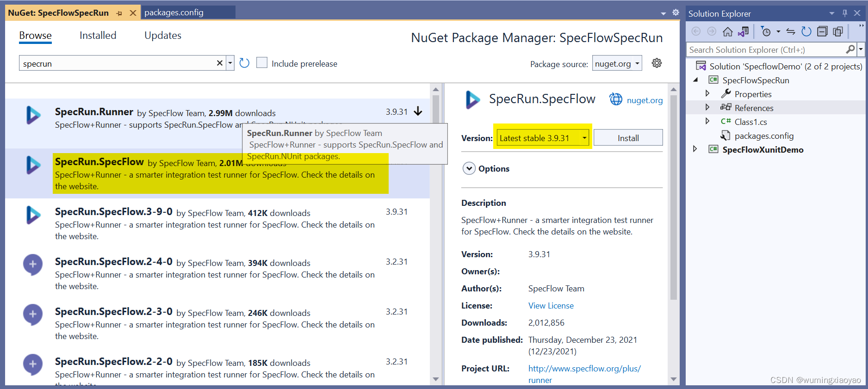Select SpecRun.SpecFlow.3-9-0 package title

click(x=114, y=212)
